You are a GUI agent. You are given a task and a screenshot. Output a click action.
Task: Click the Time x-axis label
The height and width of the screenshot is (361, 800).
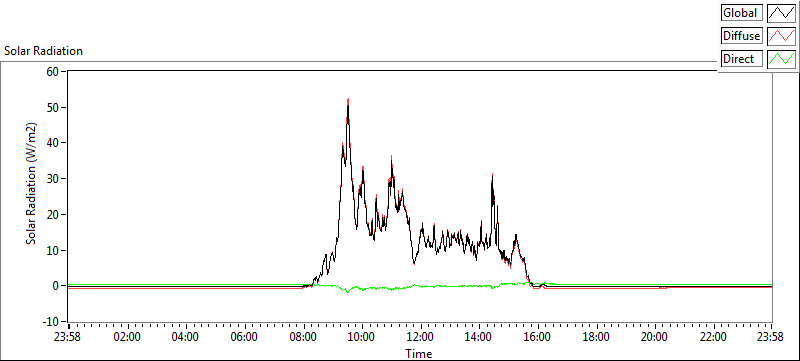(x=419, y=353)
